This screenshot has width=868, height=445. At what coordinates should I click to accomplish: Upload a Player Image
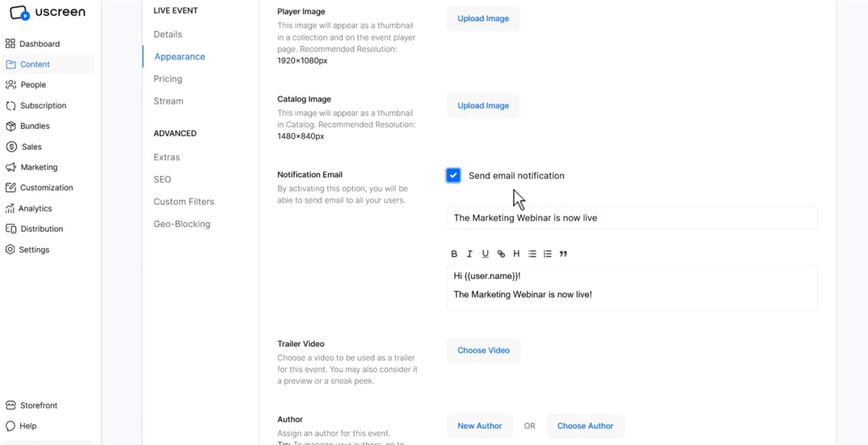tap(483, 19)
